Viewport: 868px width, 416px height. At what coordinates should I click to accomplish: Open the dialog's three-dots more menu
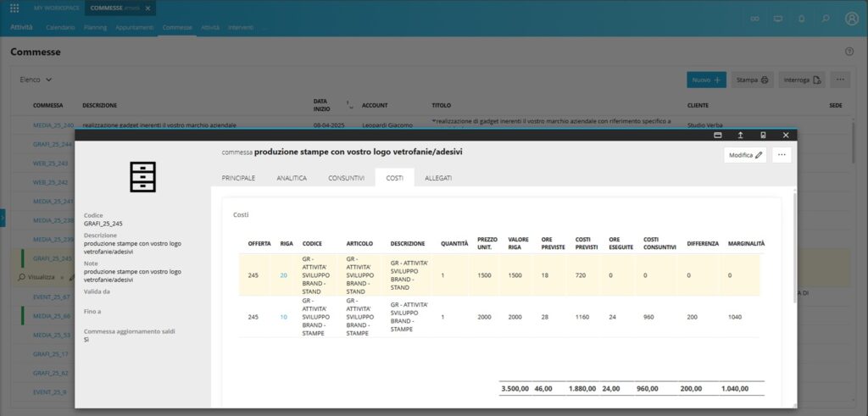click(782, 155)
